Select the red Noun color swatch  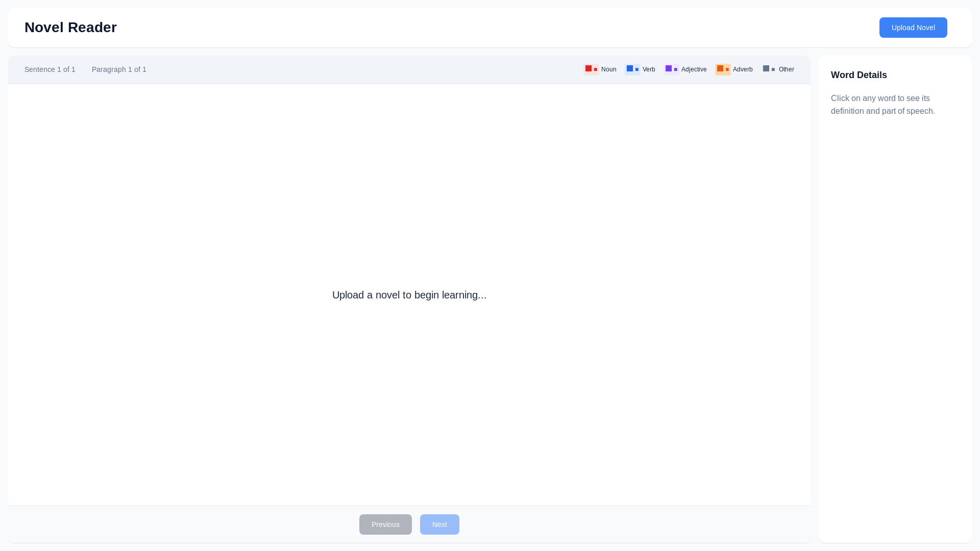pyautogui.click(x=591, y=69)
